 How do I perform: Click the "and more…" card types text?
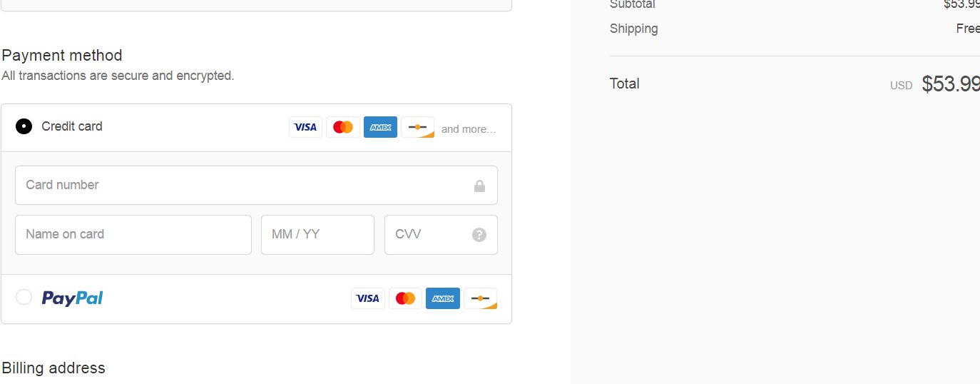point(468,129)
